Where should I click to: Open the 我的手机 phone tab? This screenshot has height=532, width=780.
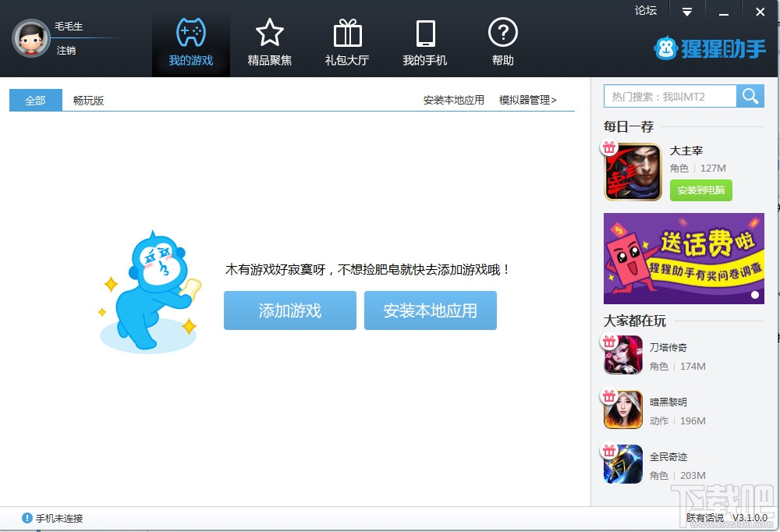point(425,42)
